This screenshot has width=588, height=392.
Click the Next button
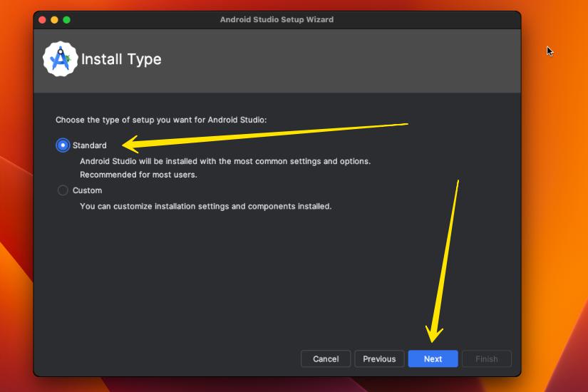pyautogui.click(x=433, y=359)
